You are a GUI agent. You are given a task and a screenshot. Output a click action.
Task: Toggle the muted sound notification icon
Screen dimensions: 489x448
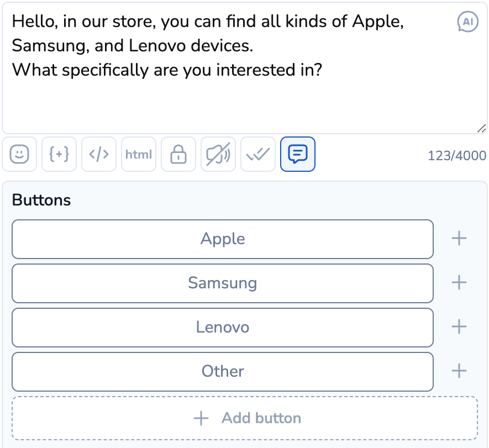pyautogui.click(x=218, y=154)
